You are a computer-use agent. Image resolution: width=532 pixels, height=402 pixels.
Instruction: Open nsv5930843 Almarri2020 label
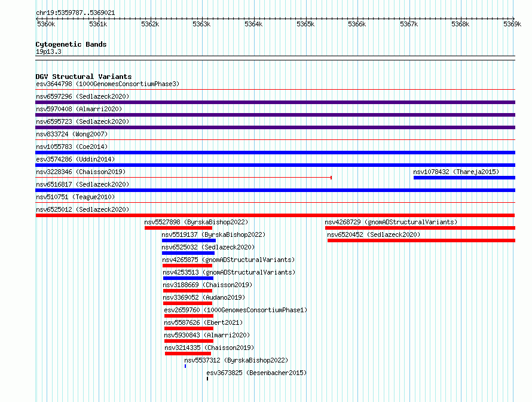tap(207, 335)
